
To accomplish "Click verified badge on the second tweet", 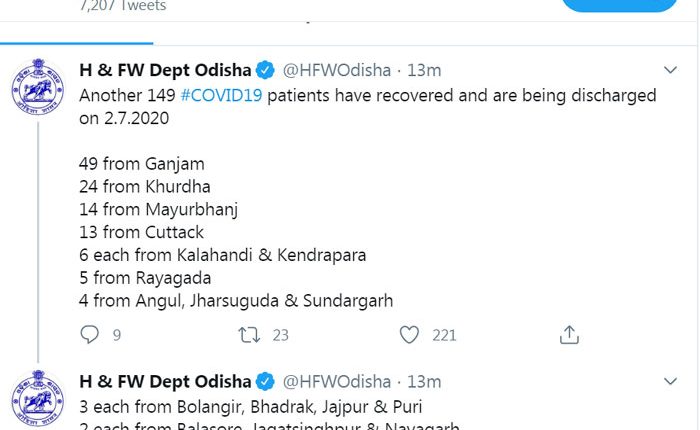I will (266, 381).
